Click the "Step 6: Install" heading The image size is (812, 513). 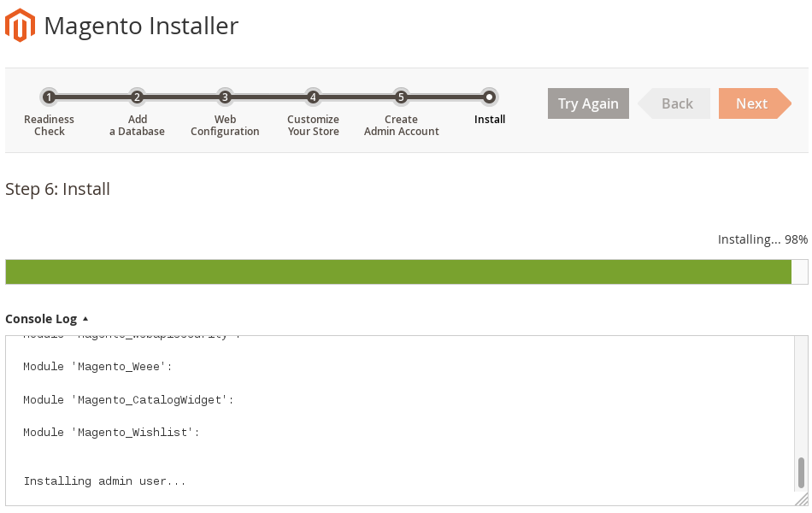pos(57,189)
